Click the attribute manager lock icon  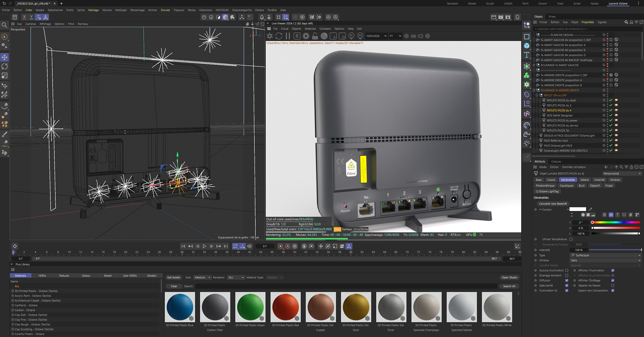[631, 167]
